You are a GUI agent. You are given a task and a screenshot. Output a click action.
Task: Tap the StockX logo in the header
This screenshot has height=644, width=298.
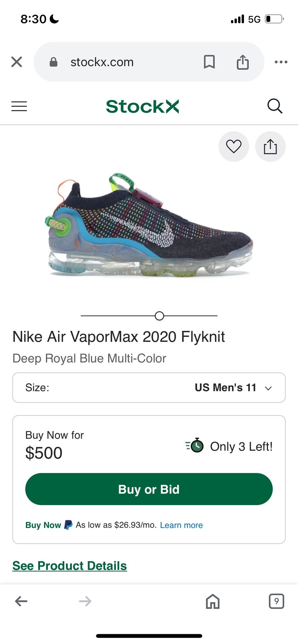click(142, 106)
